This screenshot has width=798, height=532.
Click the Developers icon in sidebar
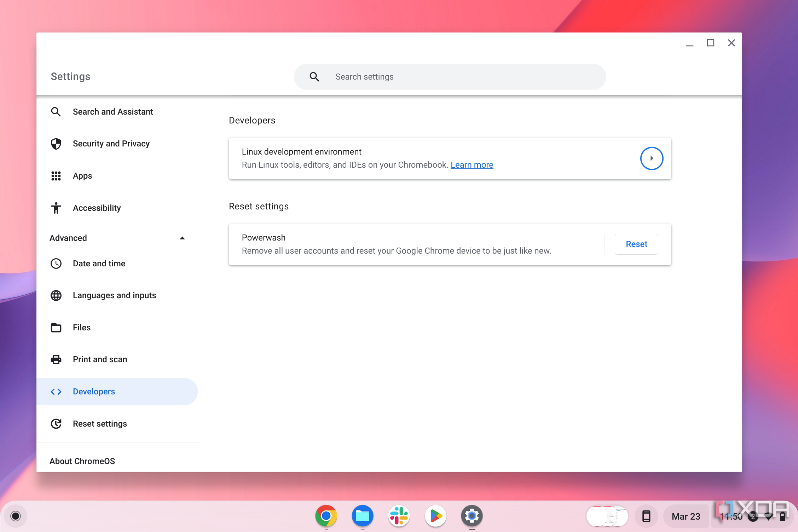coord(56,391)
